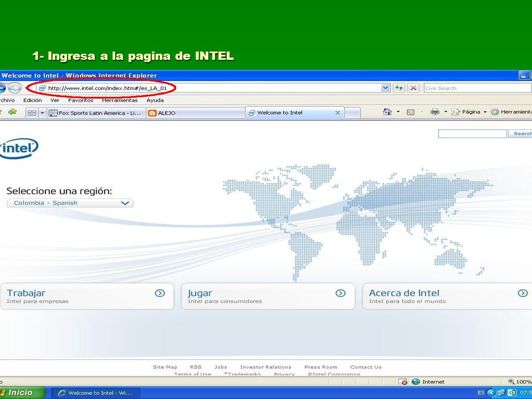The height and width of the screenshot is (399, 532).
Task: Open the Página dropdown arrow
Action: [485, 112]
